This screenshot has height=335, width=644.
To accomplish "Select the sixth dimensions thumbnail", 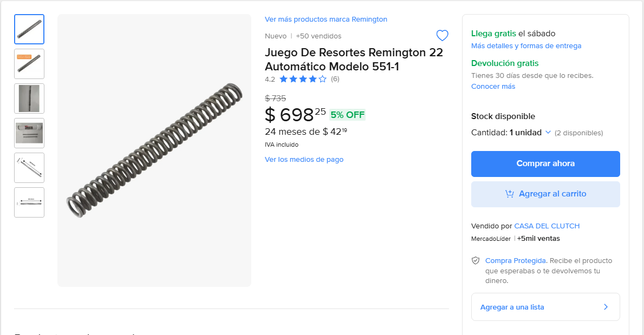I will [x=29, y=202].
